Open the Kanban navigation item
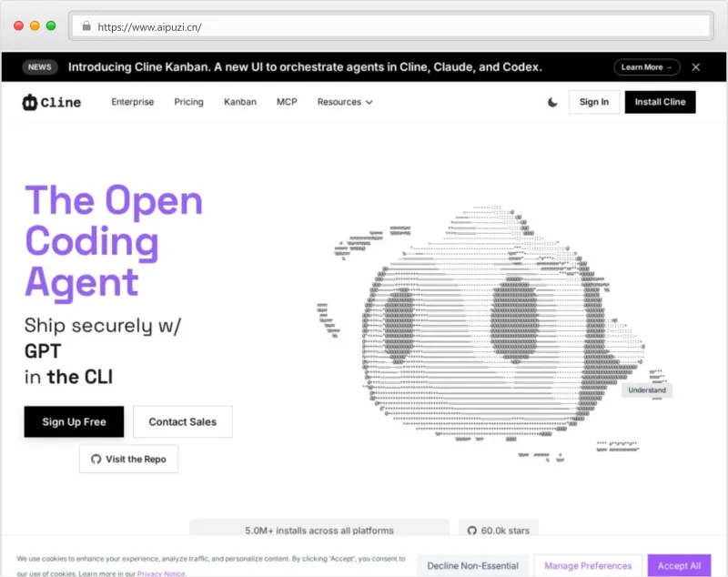 pos(239,102)
